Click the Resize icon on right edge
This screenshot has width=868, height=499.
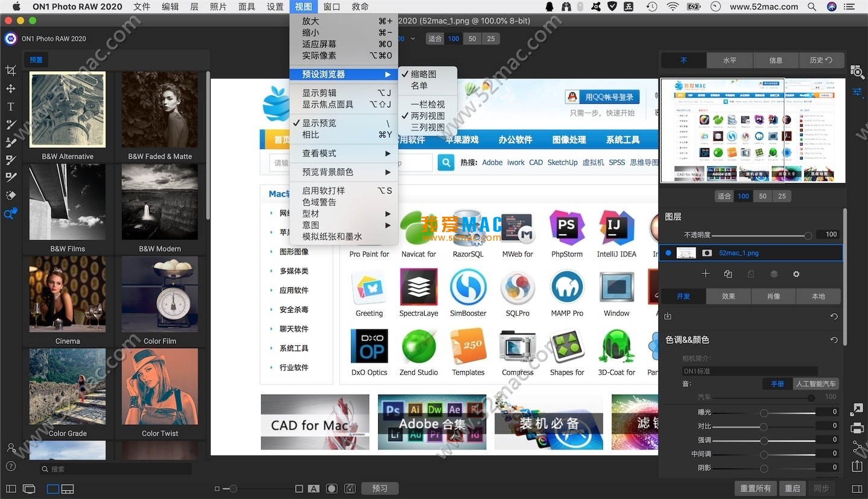point(857,410)
